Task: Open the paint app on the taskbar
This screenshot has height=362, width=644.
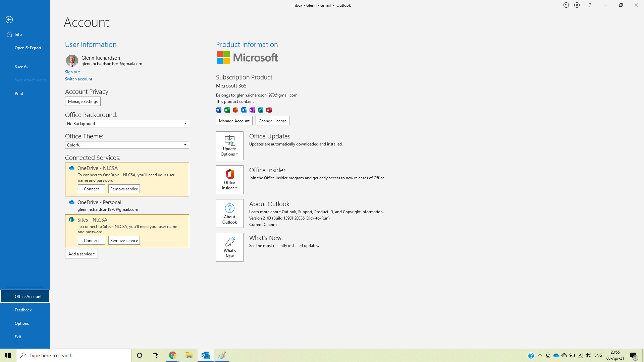Action: 222,355
